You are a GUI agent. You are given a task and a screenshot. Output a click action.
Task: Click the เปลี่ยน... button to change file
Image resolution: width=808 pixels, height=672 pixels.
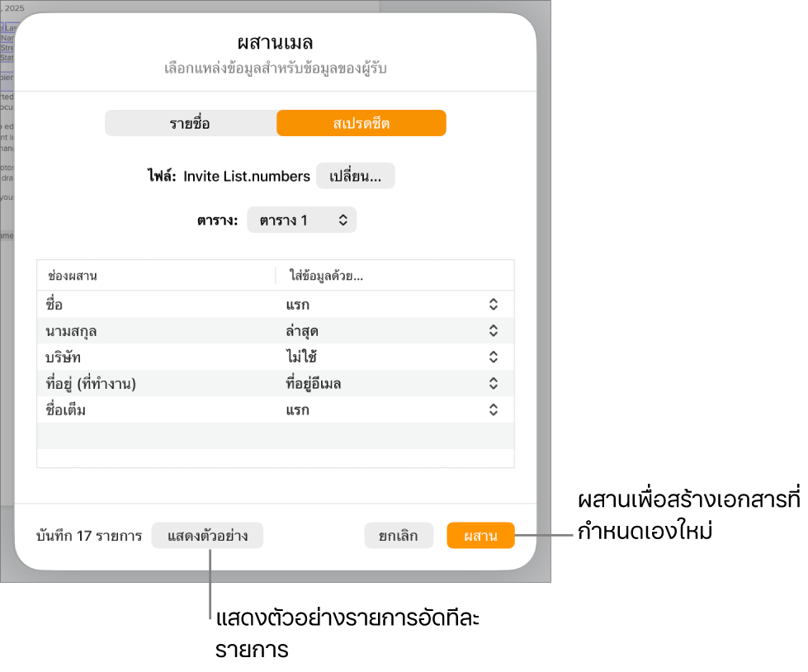click(356, 176)
